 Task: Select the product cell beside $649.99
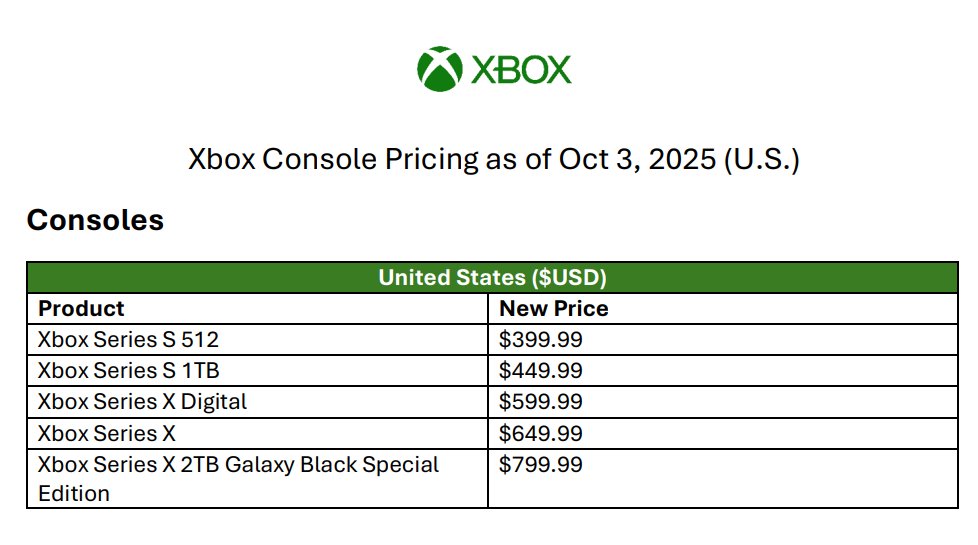[106, 433]
